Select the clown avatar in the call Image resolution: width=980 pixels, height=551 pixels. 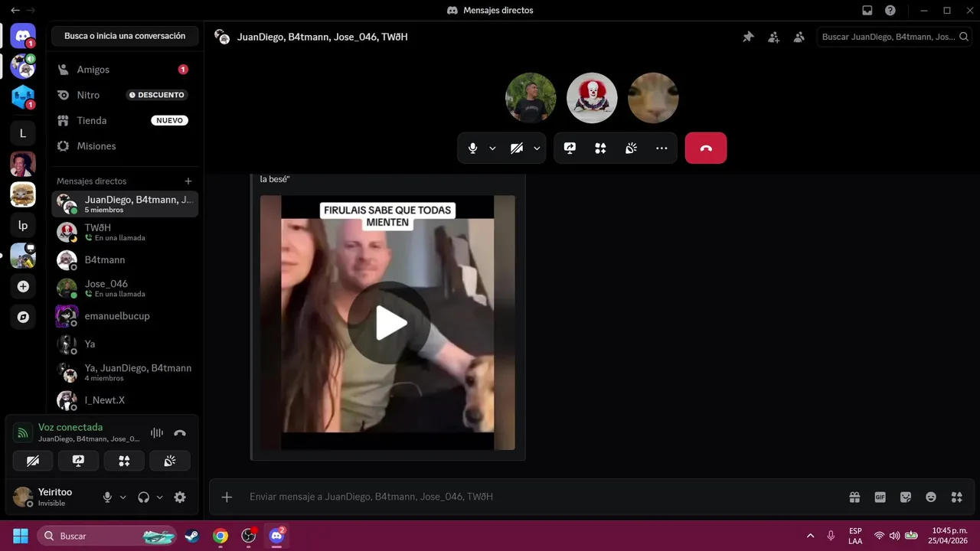tap(592, 98)
